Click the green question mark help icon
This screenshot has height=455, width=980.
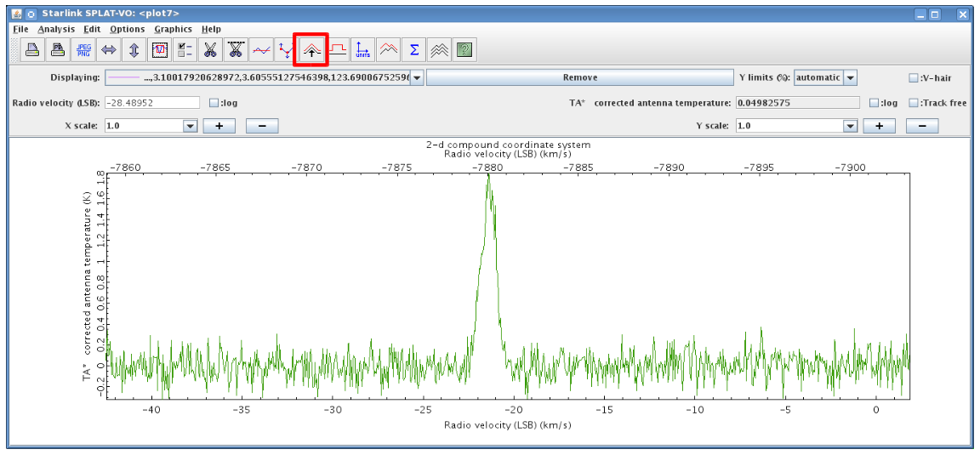[464, 50]
